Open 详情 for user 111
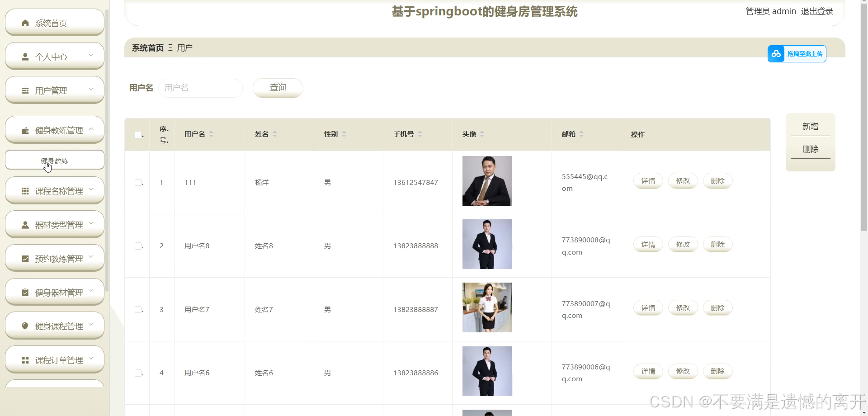 tap(648, 181)
